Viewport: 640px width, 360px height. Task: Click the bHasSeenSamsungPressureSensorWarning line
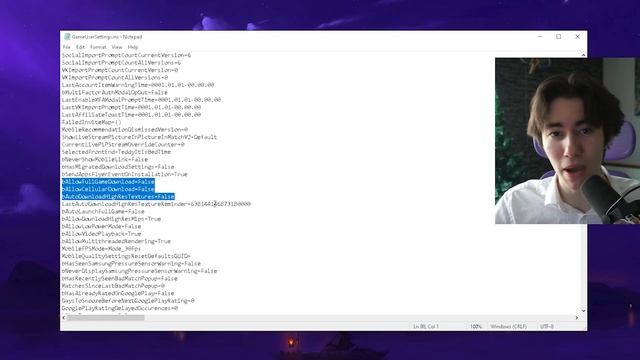[131, 264]
